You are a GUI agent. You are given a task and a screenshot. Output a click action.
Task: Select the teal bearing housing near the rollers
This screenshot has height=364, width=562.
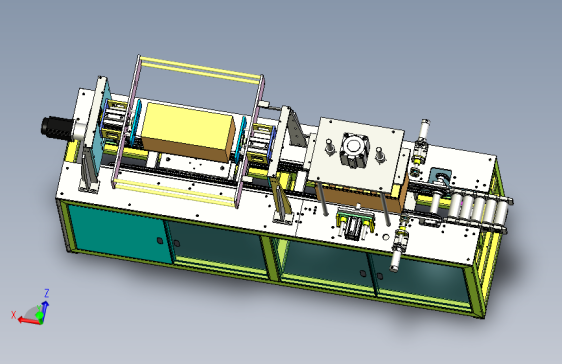(440, 177)
